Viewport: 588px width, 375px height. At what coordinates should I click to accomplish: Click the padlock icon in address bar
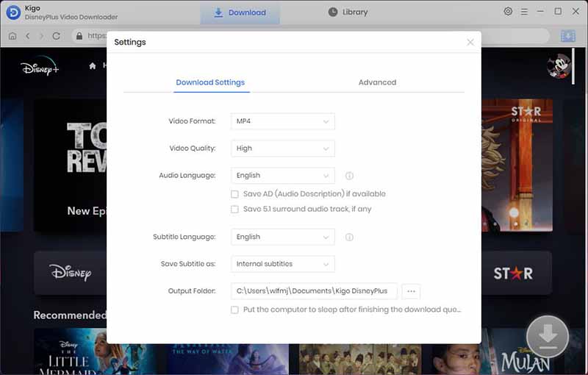(79, 36)
